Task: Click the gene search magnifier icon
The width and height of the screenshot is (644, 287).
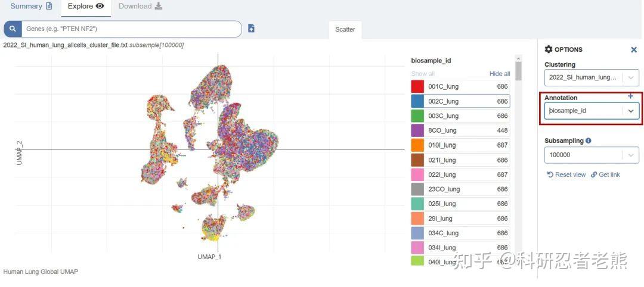Action: click(13, 29)
